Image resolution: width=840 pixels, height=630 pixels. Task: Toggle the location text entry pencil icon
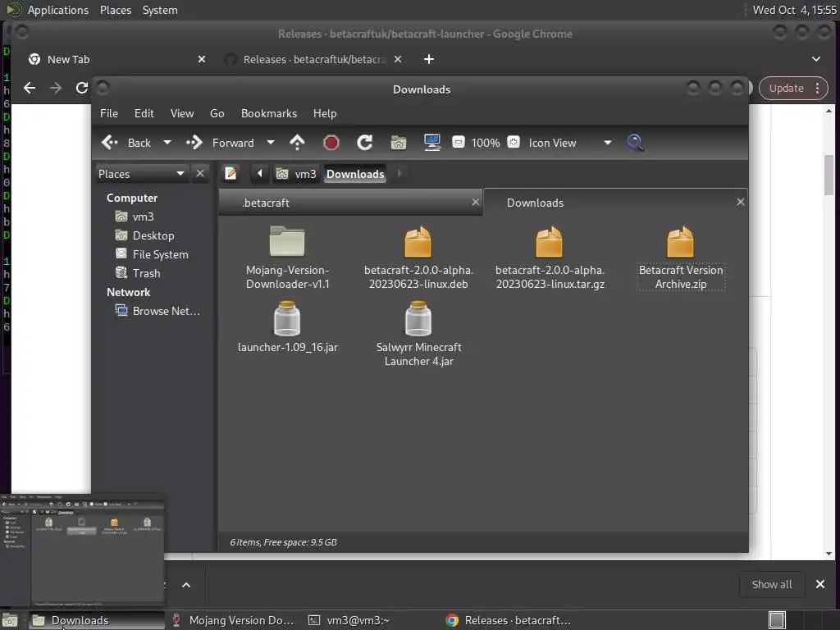(x=231, y=174)
